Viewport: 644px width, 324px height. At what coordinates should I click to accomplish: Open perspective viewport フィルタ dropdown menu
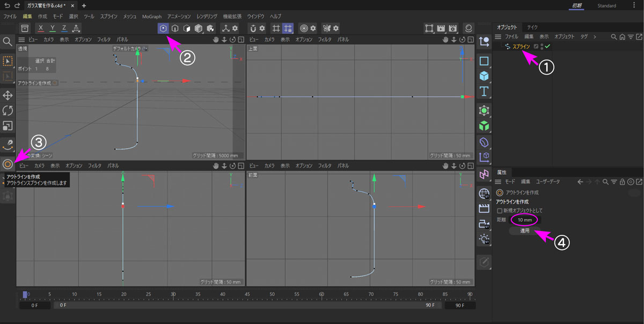pos(104,40)
